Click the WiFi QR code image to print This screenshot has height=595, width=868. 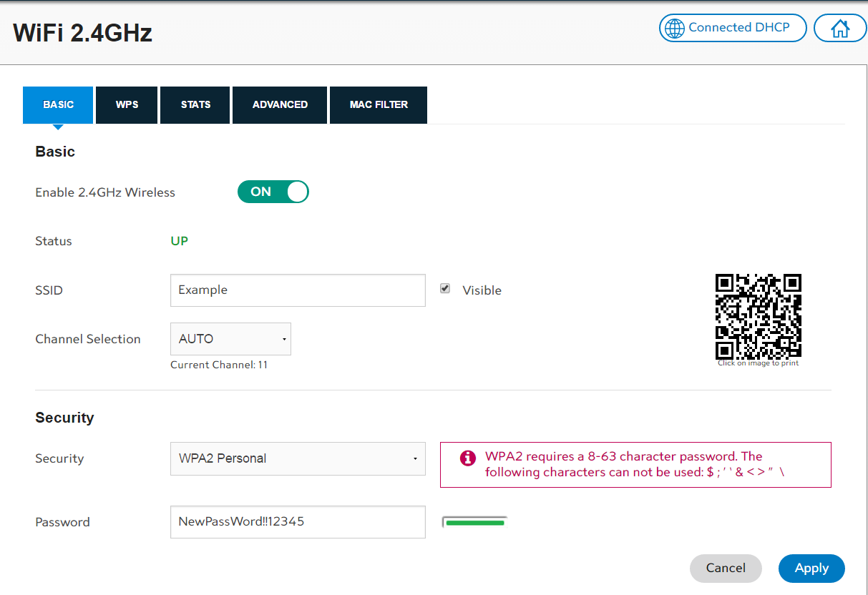click(x=759, y=316)
